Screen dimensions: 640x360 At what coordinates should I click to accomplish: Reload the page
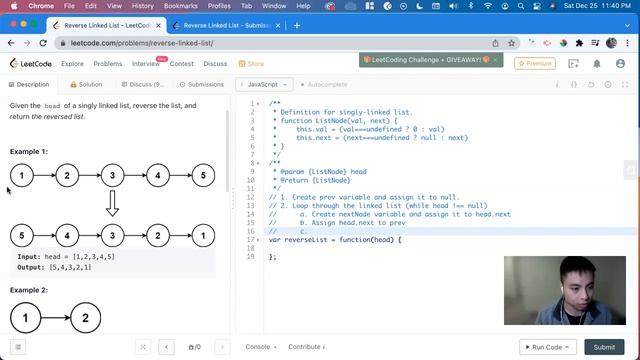click(x=43, y=43)
